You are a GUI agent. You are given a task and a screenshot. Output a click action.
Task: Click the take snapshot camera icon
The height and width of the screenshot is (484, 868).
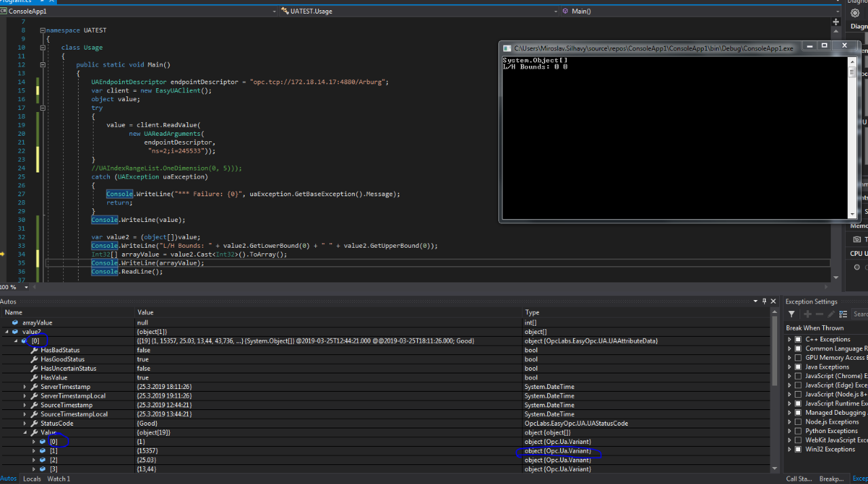[x=857, y=239]
